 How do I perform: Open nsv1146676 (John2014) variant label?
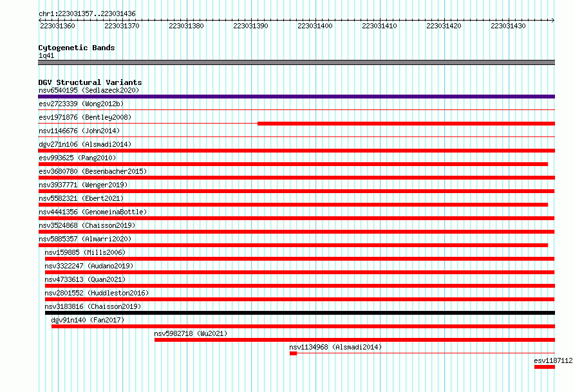coord(79,131)
